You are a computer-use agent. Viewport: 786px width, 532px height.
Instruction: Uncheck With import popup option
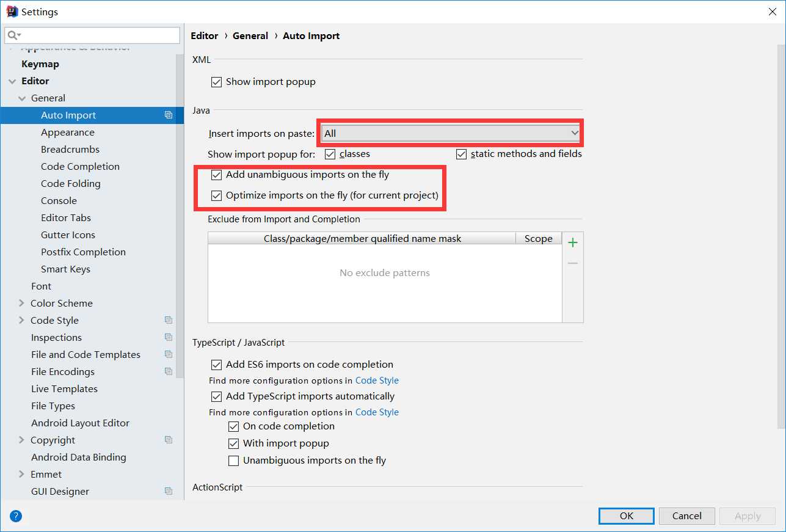(233, 443)
